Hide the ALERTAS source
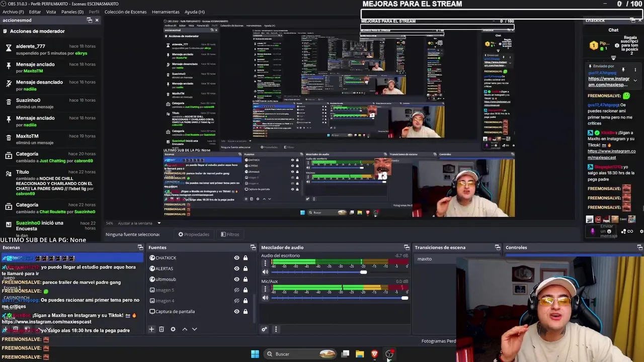This screenshot has width=644, height=362. pyautogui.click(x=236, y=268)
